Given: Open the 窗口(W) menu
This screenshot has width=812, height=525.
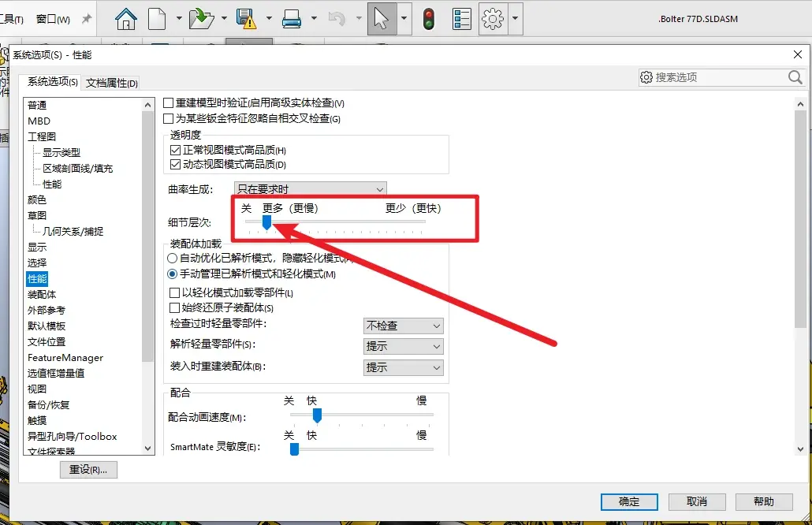Looking at the screenshot, I should coord(53,19).
